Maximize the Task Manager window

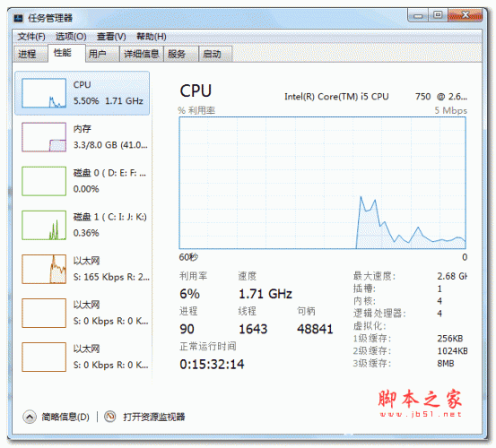(x=438, y=15)
